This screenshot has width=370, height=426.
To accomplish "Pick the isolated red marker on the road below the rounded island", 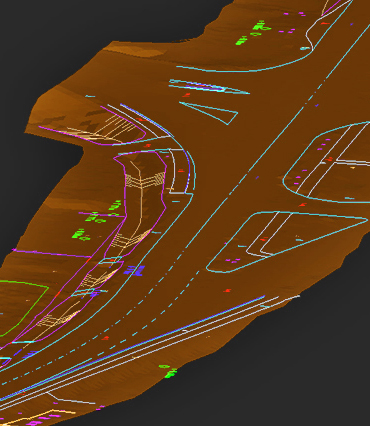I will (227, 291).
